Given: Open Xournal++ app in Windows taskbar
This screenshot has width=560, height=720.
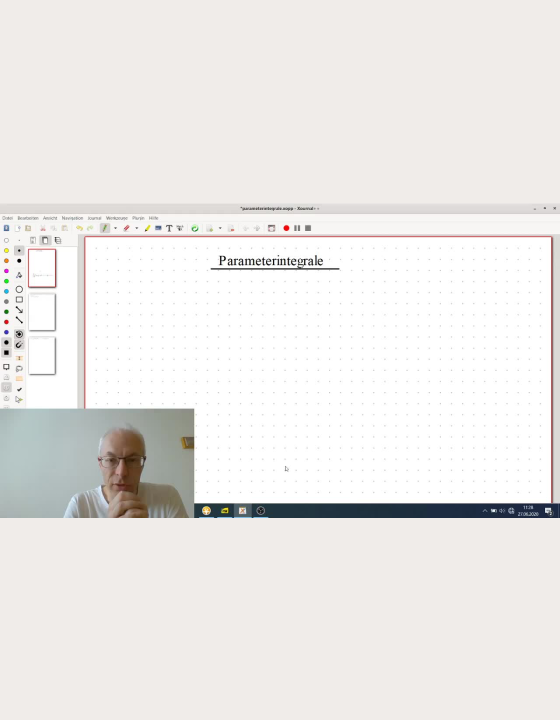Looking at the screenshot, I should (243, 511).
